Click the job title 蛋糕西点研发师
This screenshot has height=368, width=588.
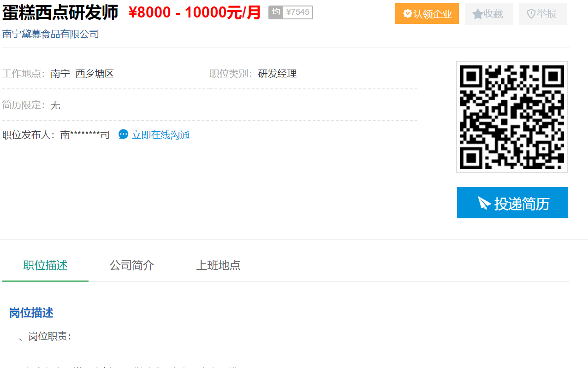60,13
